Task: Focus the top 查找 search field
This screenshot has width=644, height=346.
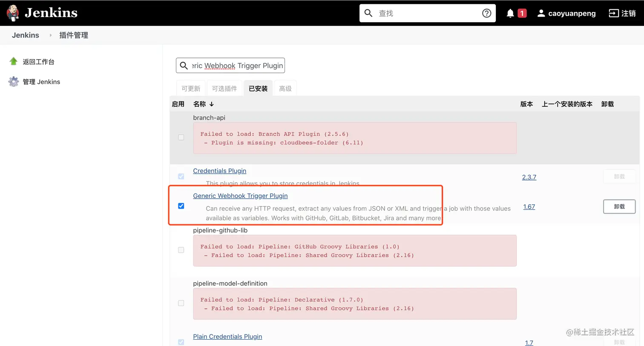Action: (x=428, y=13)
